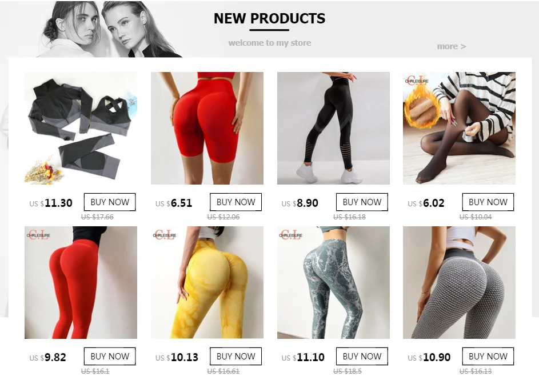Click the US $11.30 price label
Viewport: 539px width, 392px height.
coord(51,203)
